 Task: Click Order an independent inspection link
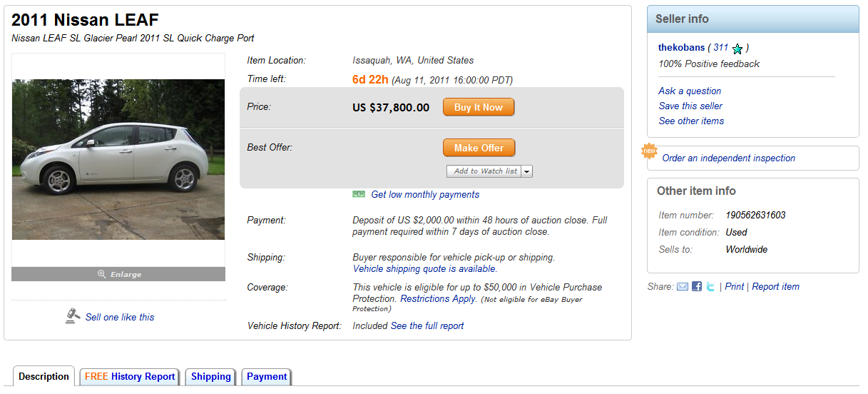point(728,158)
